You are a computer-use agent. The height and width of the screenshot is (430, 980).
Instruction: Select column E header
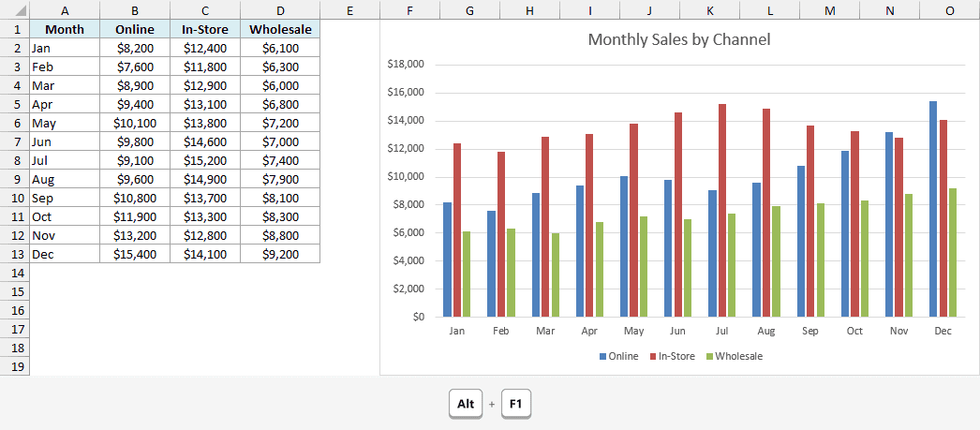[349, 10]
